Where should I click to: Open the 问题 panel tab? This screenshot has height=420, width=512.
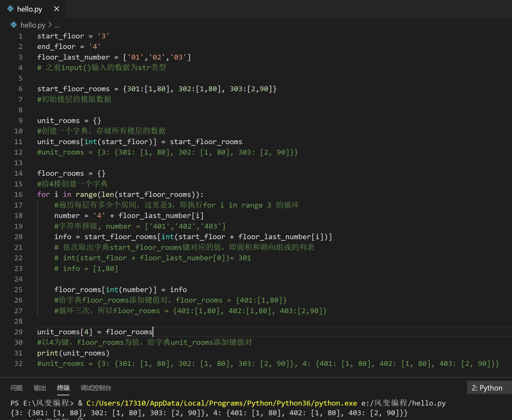[16, 388]
